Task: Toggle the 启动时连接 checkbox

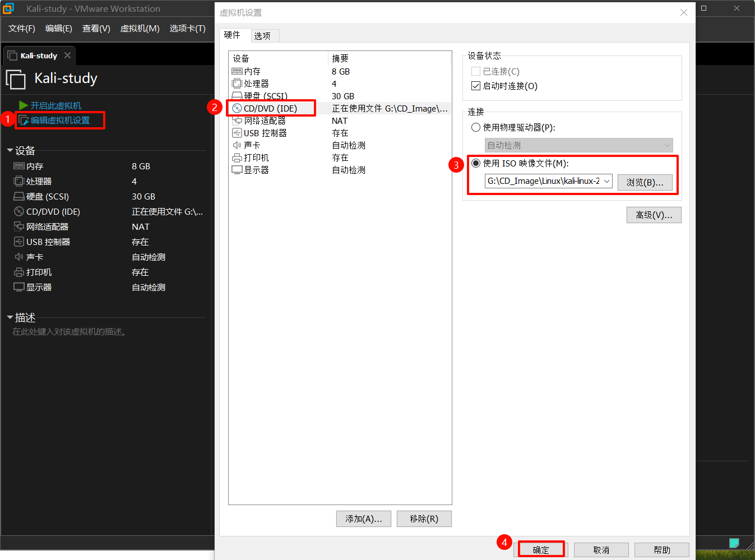Action: tap(475, 86)
